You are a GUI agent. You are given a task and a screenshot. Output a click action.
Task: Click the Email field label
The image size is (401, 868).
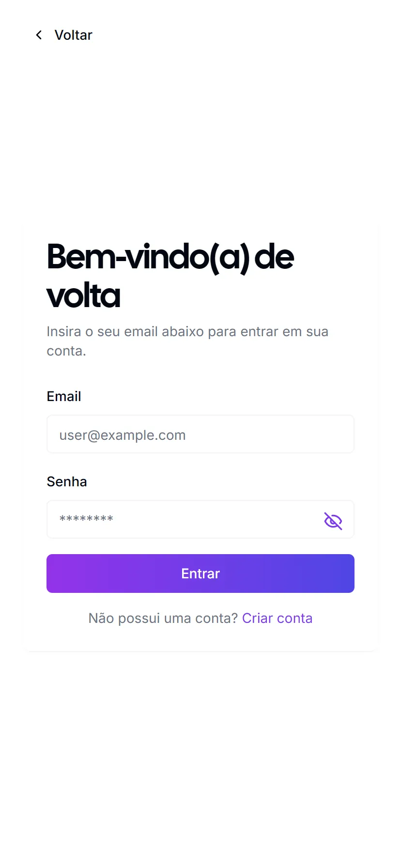point(64,396)
